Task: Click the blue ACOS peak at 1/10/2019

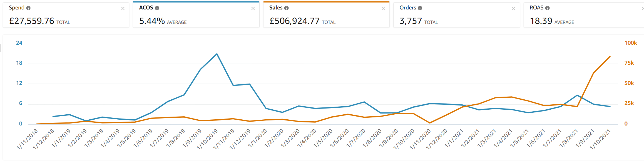Action: pos(217,54)
